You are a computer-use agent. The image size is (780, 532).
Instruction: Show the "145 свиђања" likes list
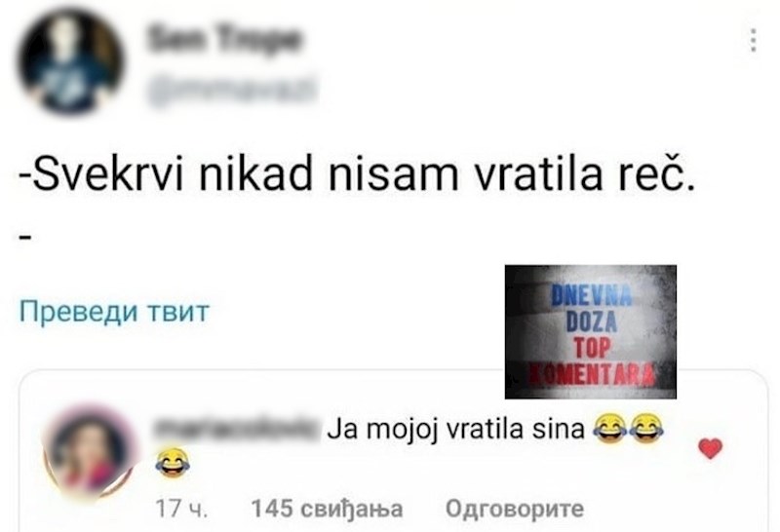(327, 509)
